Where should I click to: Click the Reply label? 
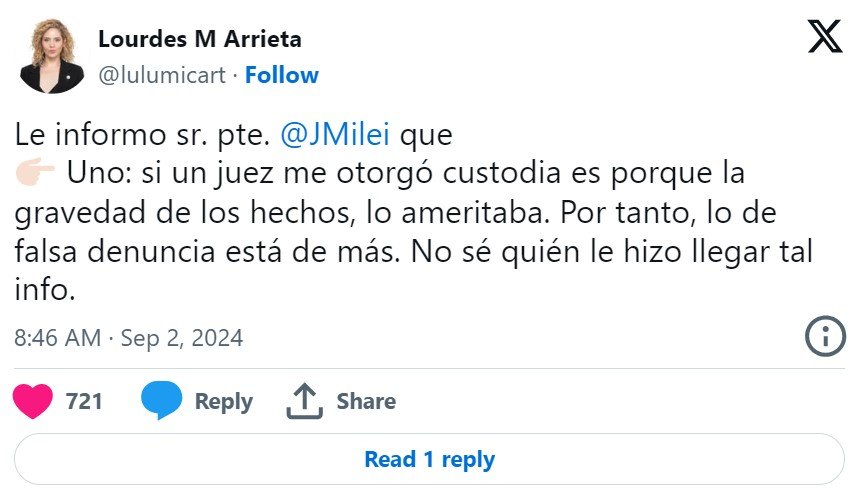tap(223, 401)
